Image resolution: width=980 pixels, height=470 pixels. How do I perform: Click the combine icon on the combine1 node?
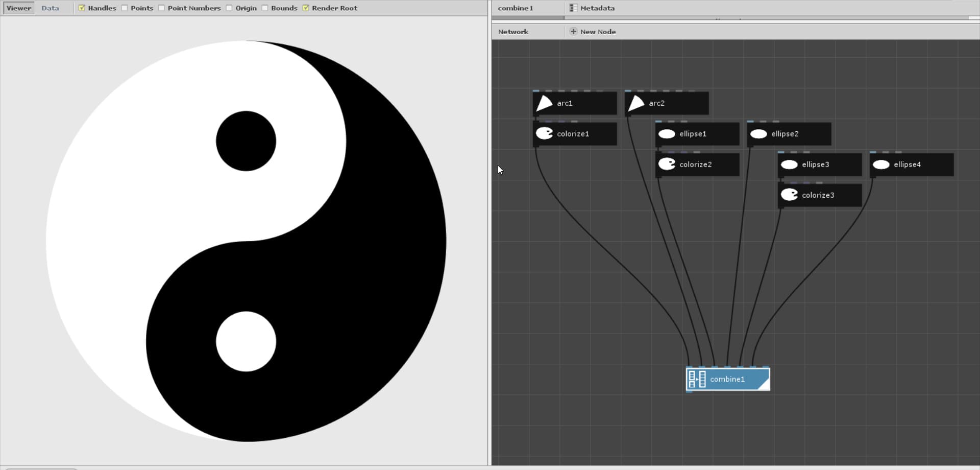pyautogui.click(x=696, y=379)
